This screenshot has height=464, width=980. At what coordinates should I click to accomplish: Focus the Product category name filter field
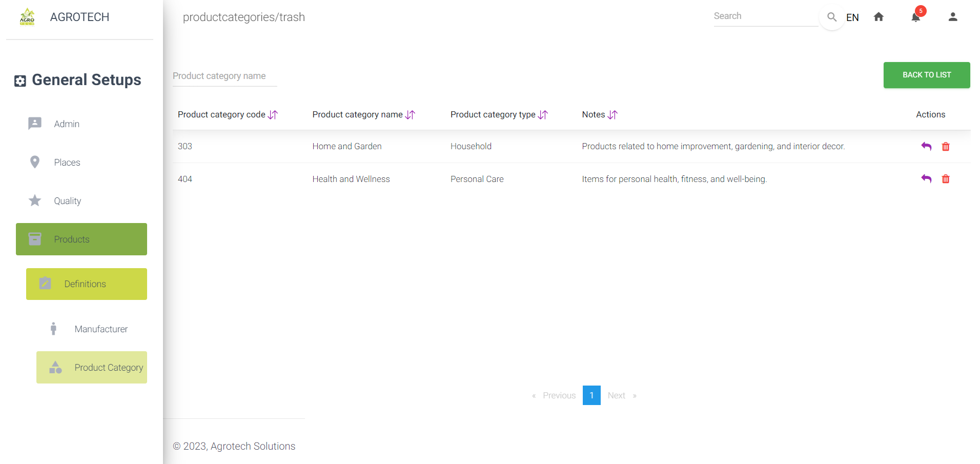click(224, 76)
